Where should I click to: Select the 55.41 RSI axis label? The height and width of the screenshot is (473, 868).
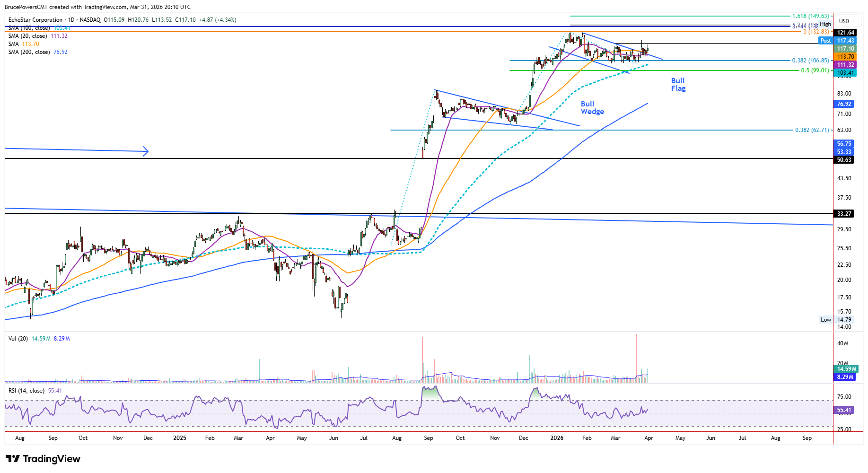844,410
